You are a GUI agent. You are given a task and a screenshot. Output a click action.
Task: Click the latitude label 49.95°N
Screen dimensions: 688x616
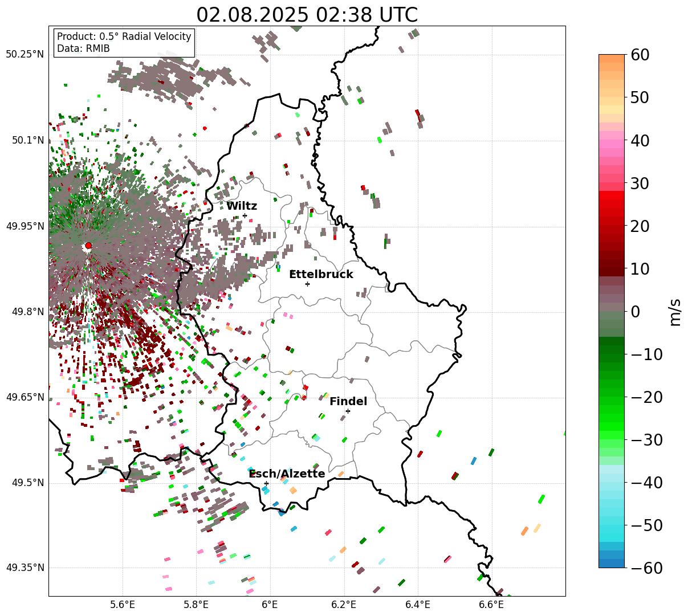tap(25, 226)
